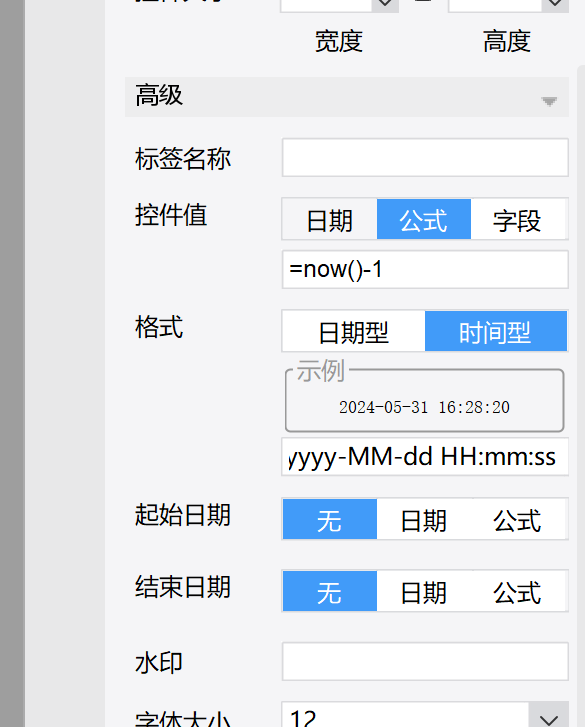Select 公式 for 控件值
The height and width of the screenshot is (727, 585).
[x=424, y=219]
